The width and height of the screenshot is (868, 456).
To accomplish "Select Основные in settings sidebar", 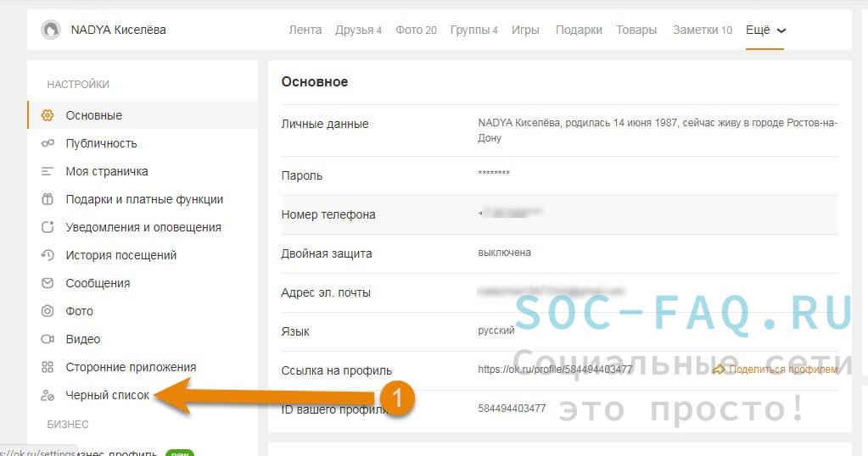I will coord(143,115).
